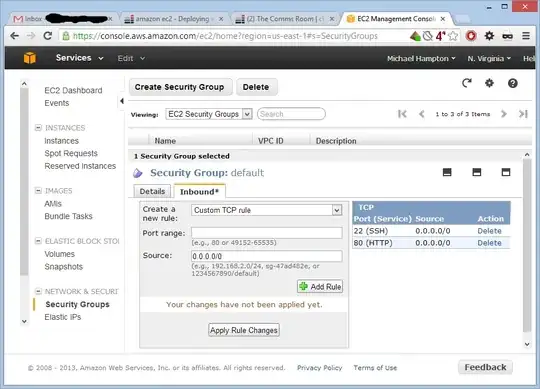This screenshot has width=540, height=389.
Task: Select the EC2 Management Console browser tab
Action: point(396,19)
